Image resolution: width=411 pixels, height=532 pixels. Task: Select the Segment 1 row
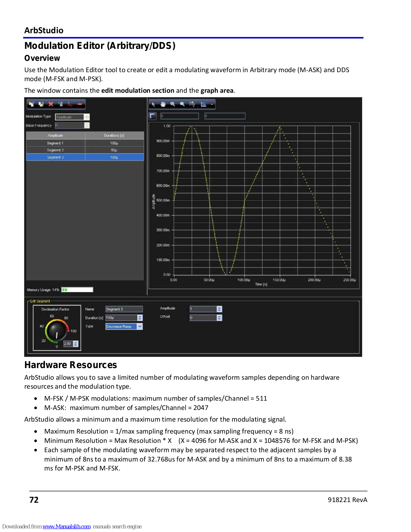[85, 143]
